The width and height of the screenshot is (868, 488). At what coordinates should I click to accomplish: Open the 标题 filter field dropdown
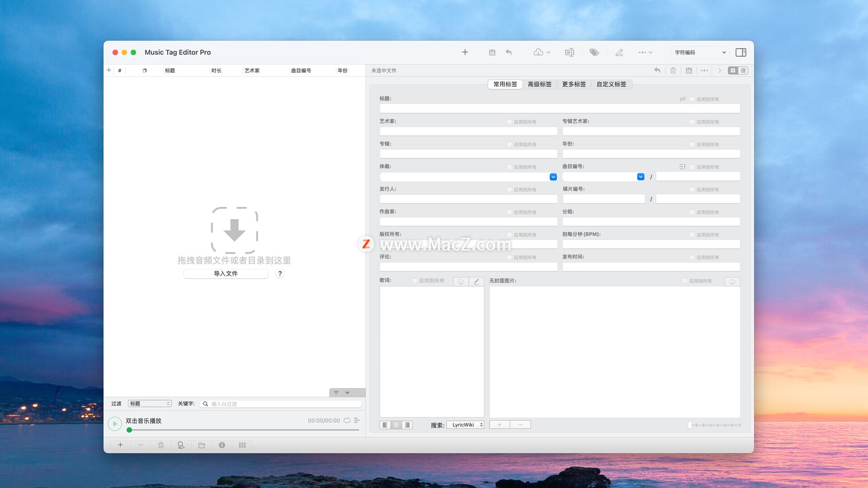click(150, 404)
